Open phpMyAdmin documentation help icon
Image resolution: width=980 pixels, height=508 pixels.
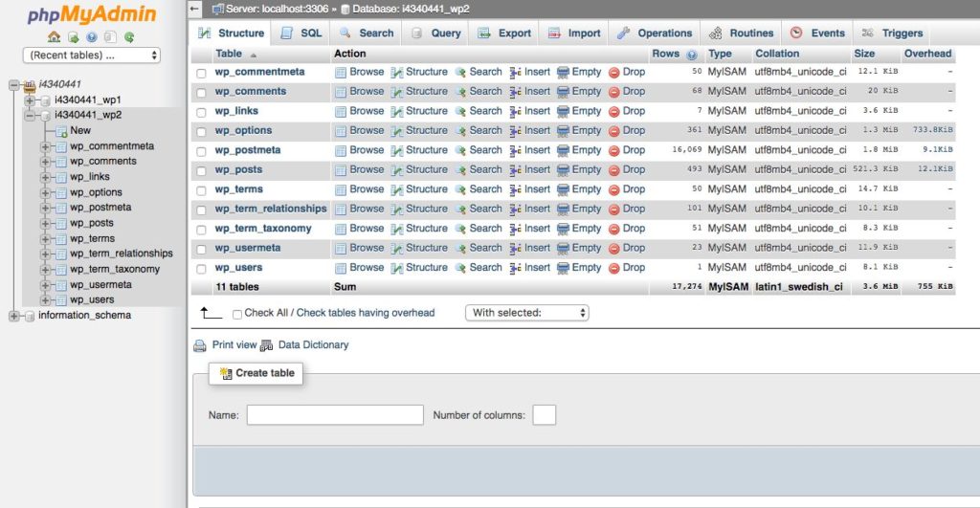coord(92,37)
